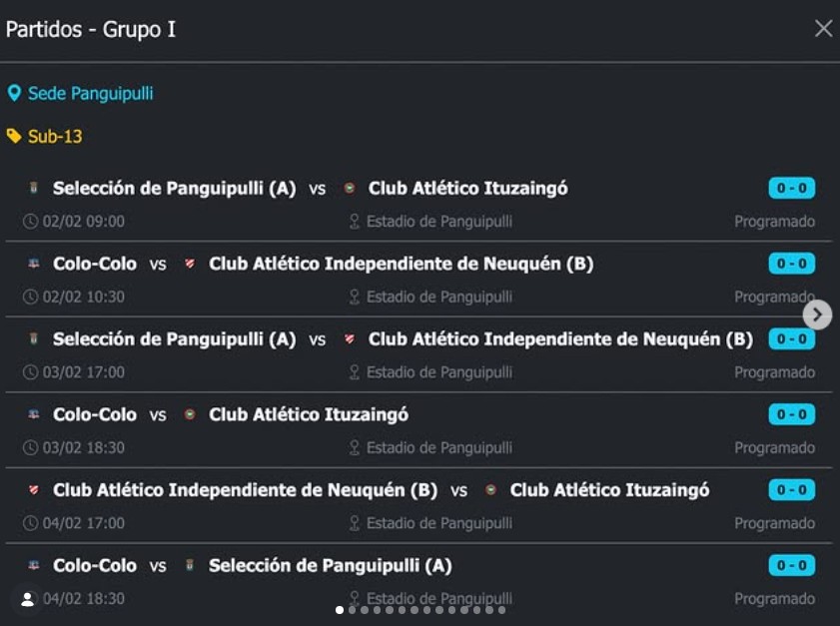Click the Selección de Panguipulli crest in first match
Viewport: 840px width, 626px height.
(x=34, y=188)
